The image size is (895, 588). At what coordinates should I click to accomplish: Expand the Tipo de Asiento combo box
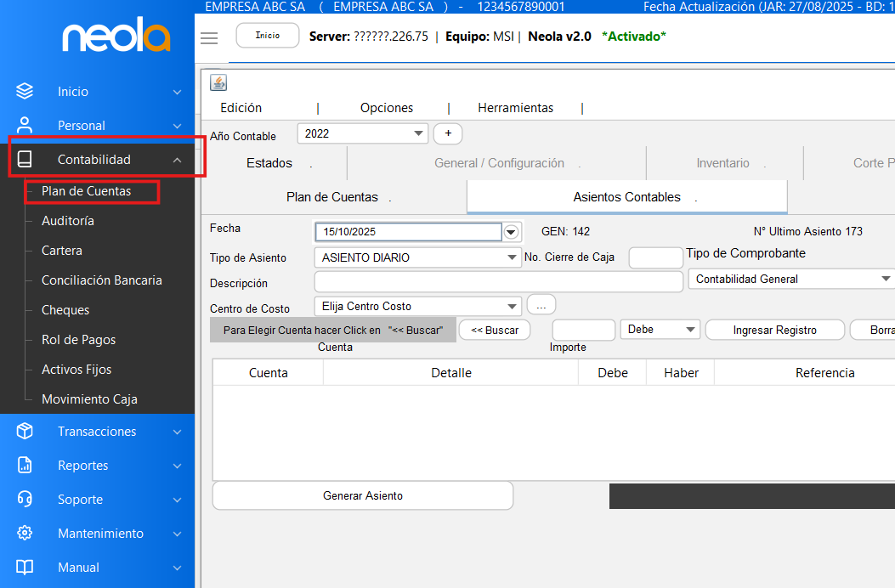[512, 257]
